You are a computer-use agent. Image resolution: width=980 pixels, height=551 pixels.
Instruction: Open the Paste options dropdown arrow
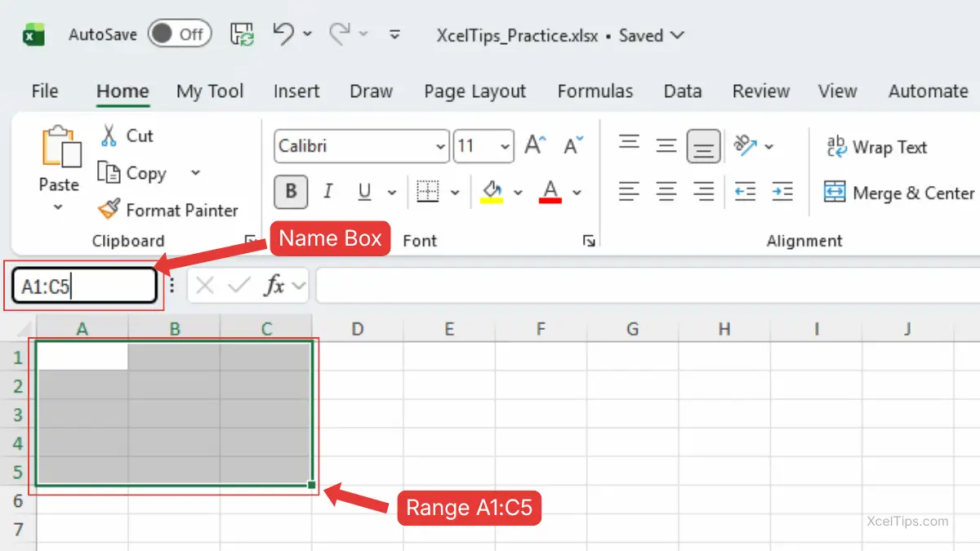(x=58, y=207)
